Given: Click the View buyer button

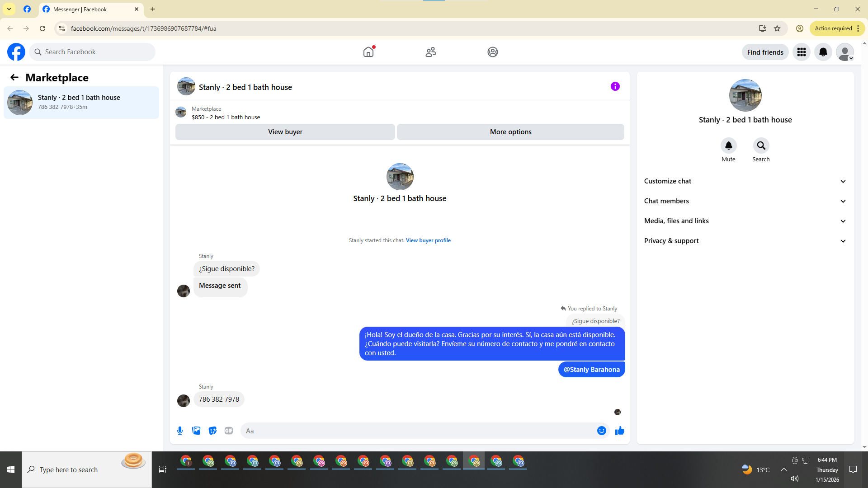Looking at the screenshot, I should [x=285, y=132].
